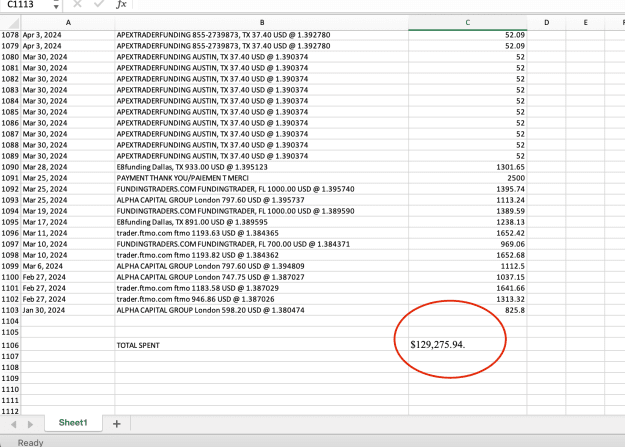Select the $129,275.94 total cell
Viewport: 625px width, 447px height.
468,345
